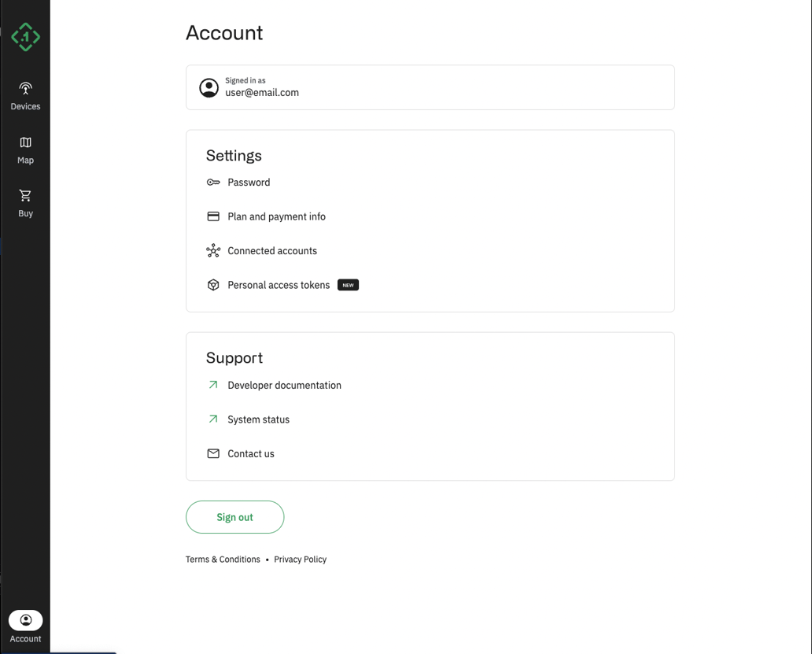Image resolution: width=812 pixels, height=654 pixels.
Task: Navigate to the Map section
Action: tap(25, 150)
